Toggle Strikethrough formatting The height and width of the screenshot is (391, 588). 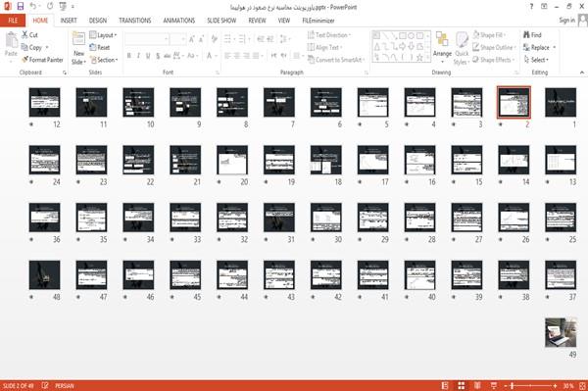click(168, 56)
